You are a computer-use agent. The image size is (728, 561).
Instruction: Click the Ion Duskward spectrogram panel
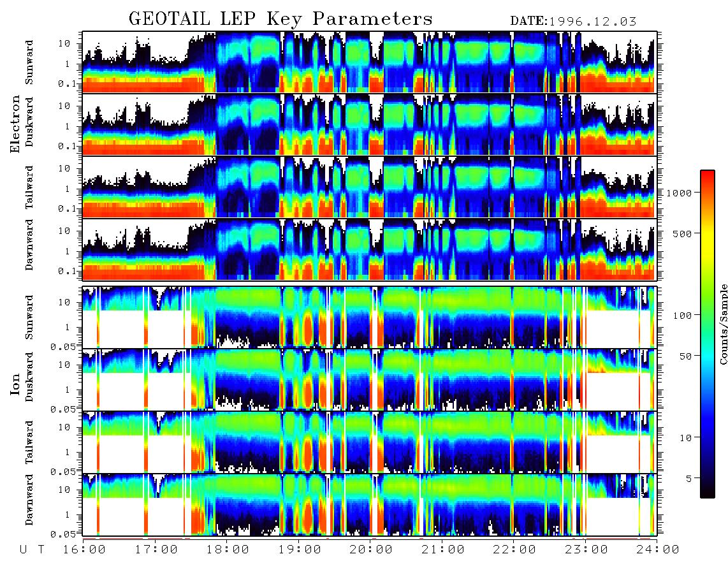[369, 379]
